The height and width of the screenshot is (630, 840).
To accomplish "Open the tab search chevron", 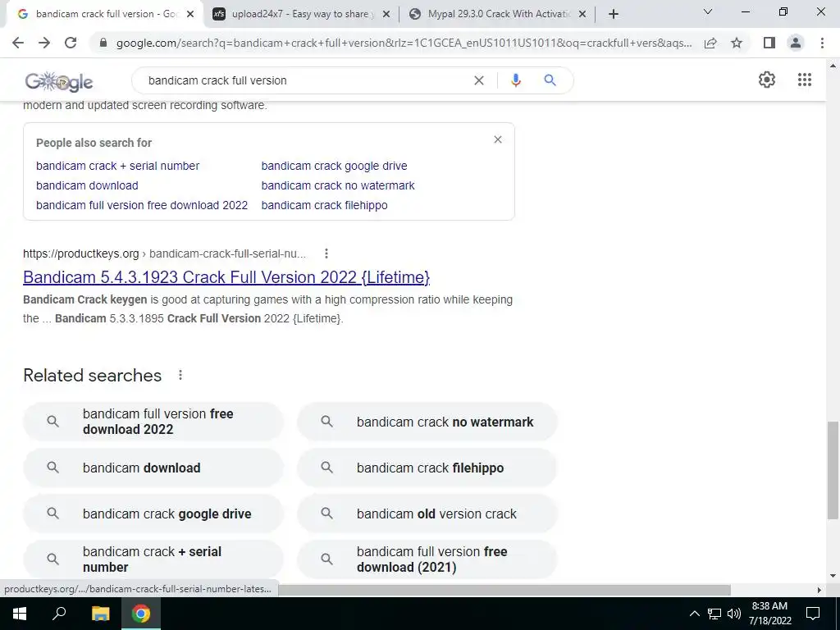I will coord(708,11).
